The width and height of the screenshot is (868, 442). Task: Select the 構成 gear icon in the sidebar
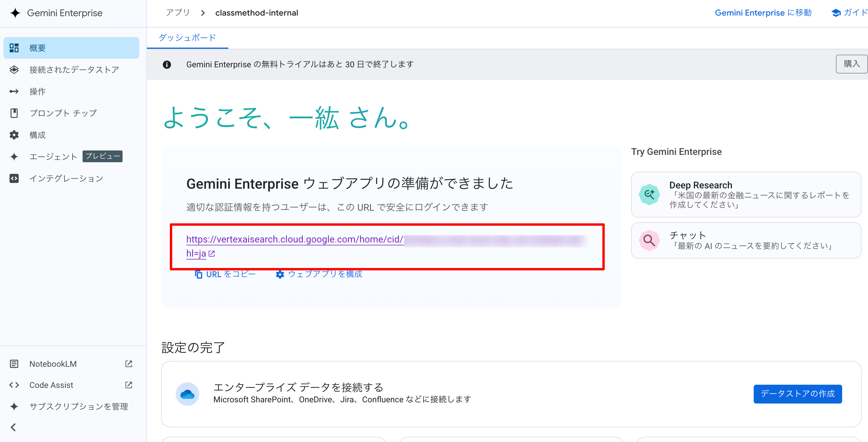(x=14, y=135)
